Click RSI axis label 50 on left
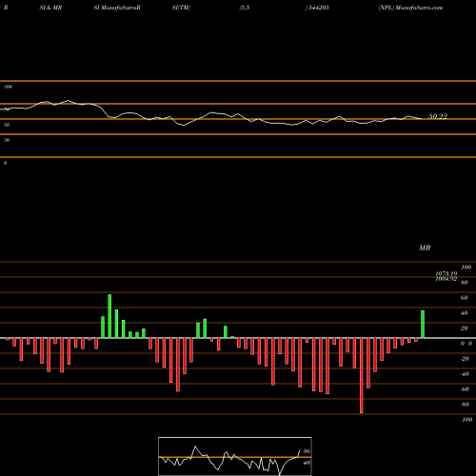The width and height of the screenshot is (476, 476). [x=7, y=125]
